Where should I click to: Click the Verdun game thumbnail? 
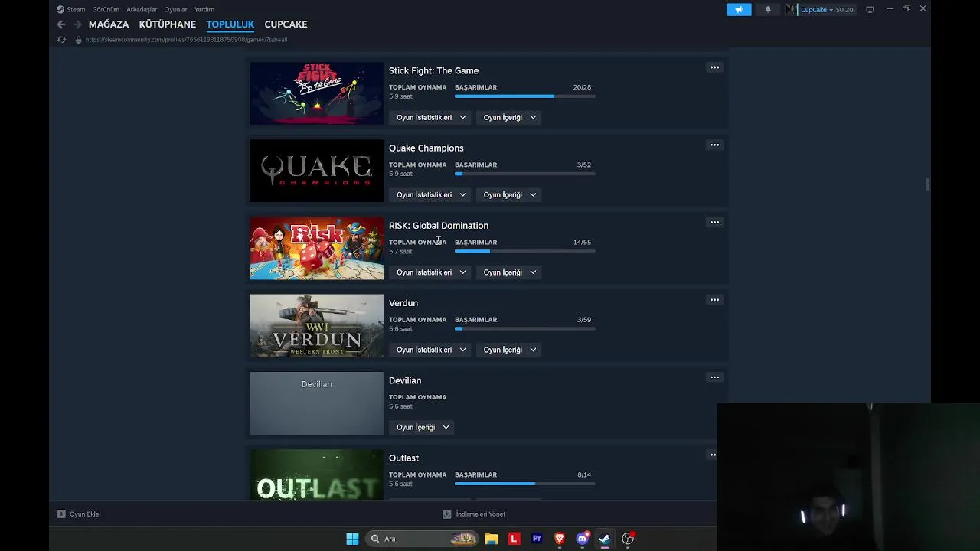pyautogui.click(x=316, y=326)
